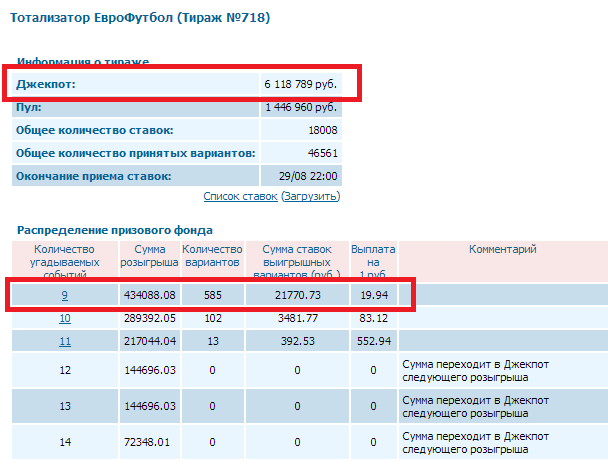This screenshot has height=469, width=608.
Task: Click the 'Комментарий' column header
Action: (x=503, y=249)
